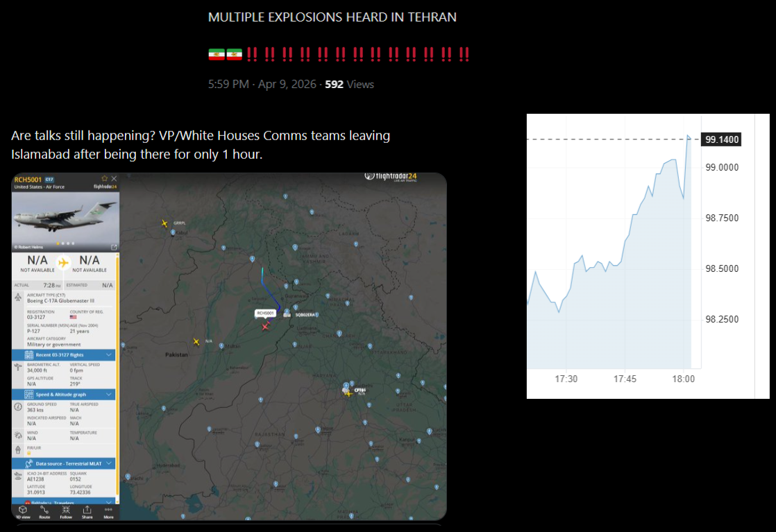Image resolution: width=776 pixels, height=532 pixels.
Task: Expand Recent 03-3127 flights section
Action: click(x=109, y=355)
